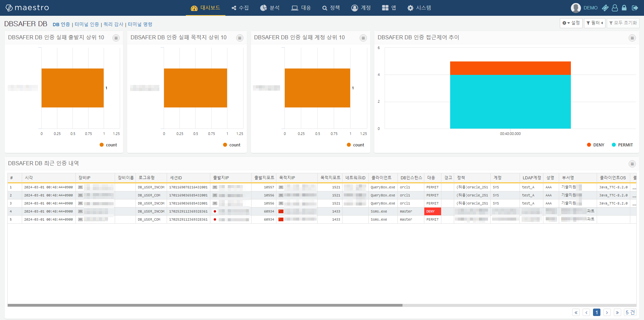Open the 계정 account menu

click(x=361, y=8)
